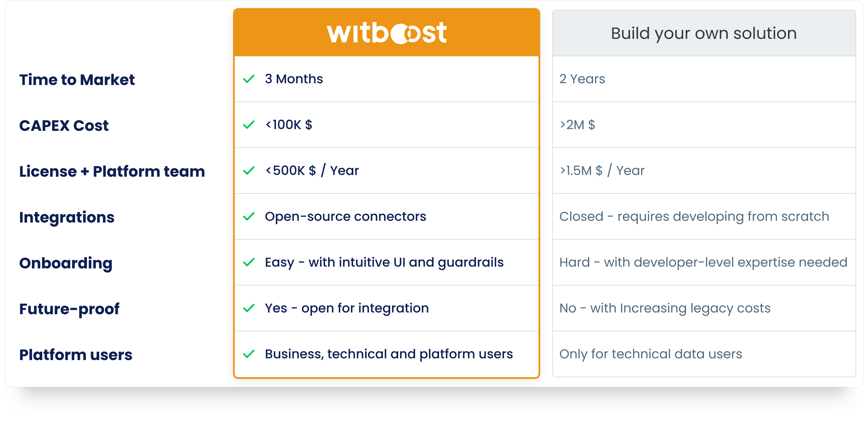Click 'No - with Increasing legacy costs'
Image resolution: width=868 pixels, height=421 pixels.
[665, 308]
